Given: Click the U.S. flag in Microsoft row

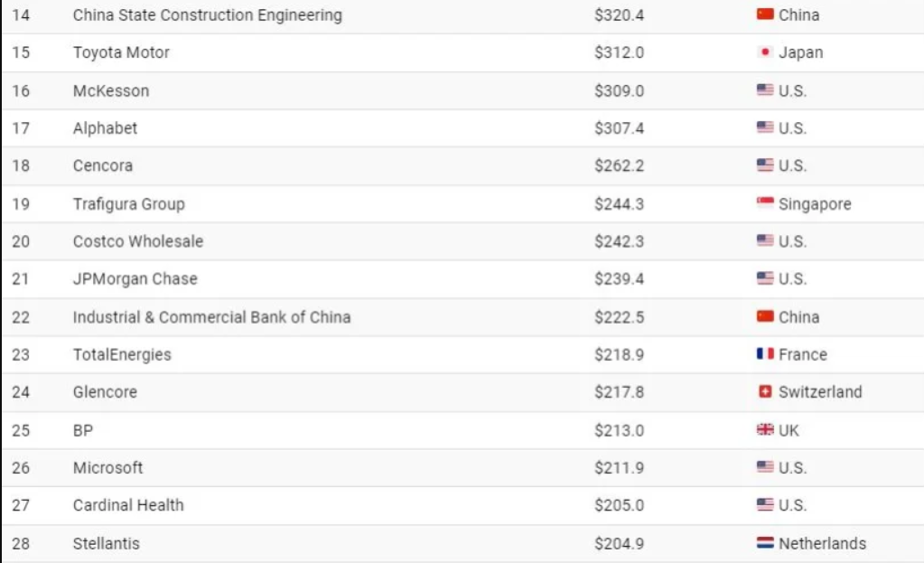Looking at the screenshot, I should tap(765, 467).
